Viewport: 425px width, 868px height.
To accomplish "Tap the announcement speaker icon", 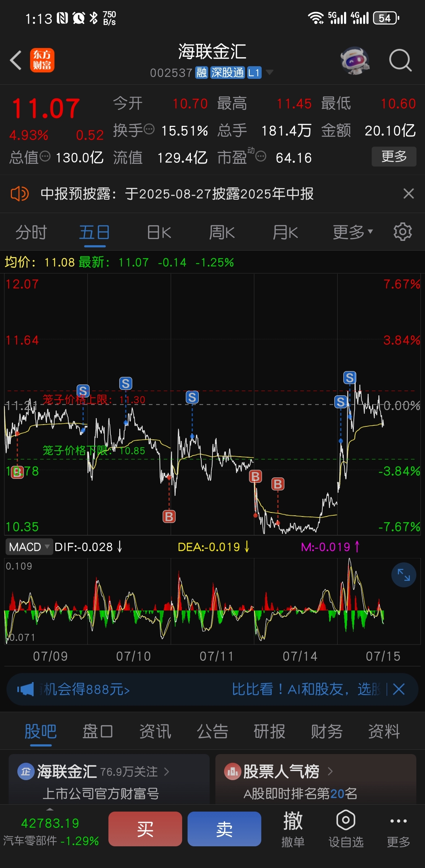I will (20, 194).
